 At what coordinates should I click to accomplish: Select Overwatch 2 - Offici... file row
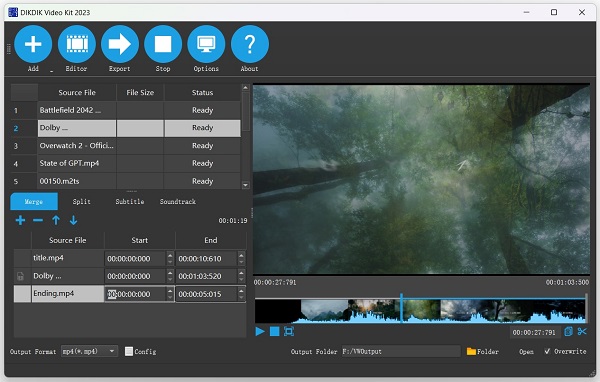(x=126, y=146)
